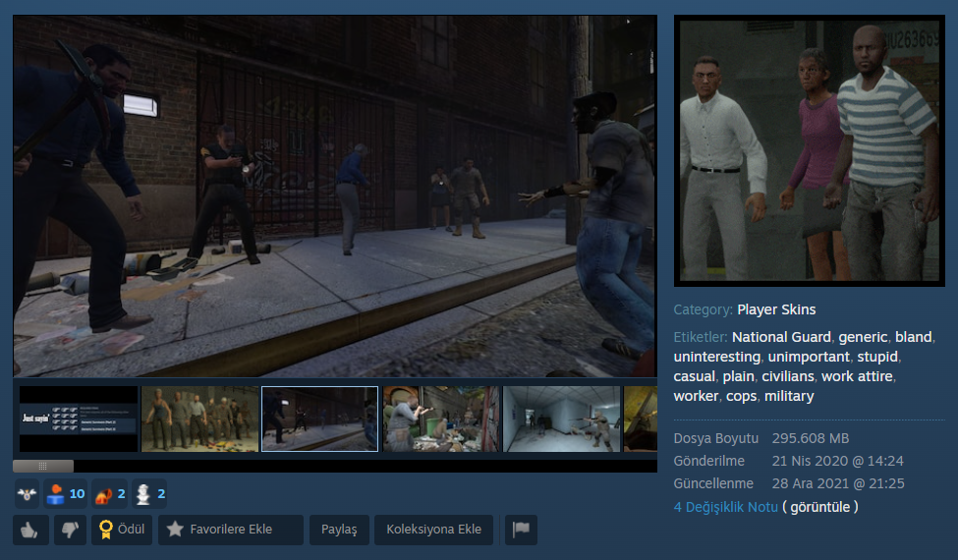Screen dimensions: 958x560
Task: Select the white hallway thumbnail
Action: (561, 419)
